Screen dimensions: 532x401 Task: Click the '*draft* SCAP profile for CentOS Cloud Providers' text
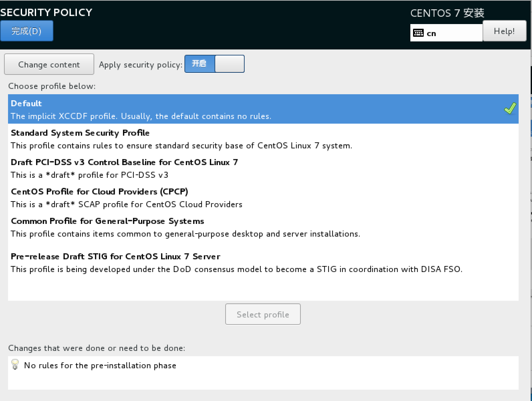click(x=127, y=205)
